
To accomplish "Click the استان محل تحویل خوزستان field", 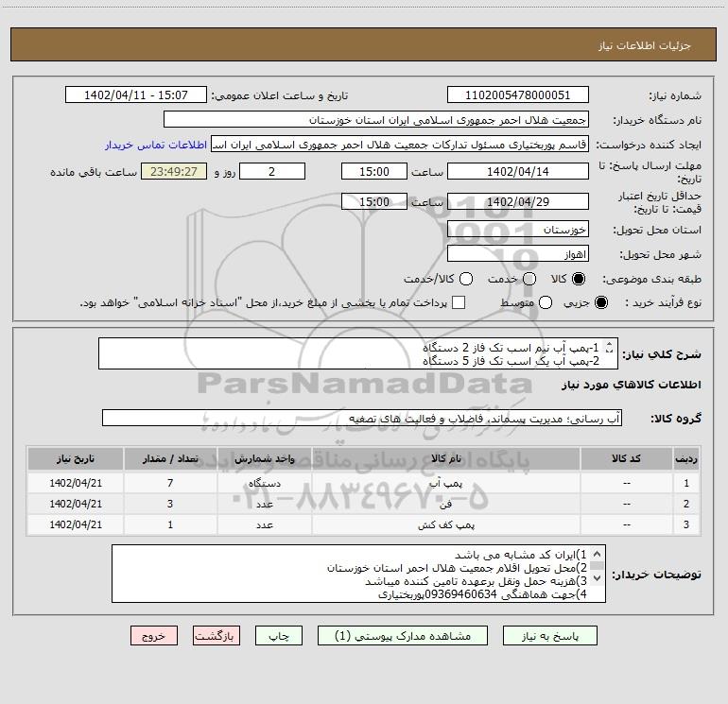I will click(518, 230).
